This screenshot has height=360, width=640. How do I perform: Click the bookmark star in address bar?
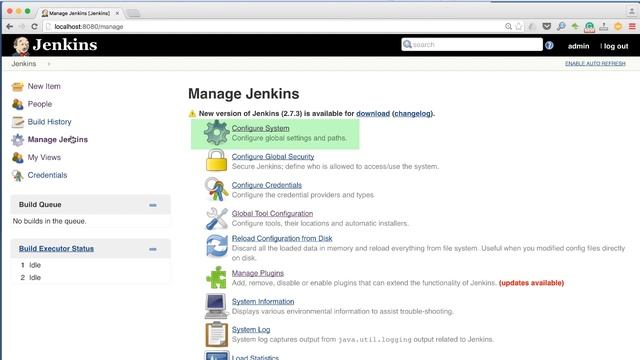coord(519,27)
